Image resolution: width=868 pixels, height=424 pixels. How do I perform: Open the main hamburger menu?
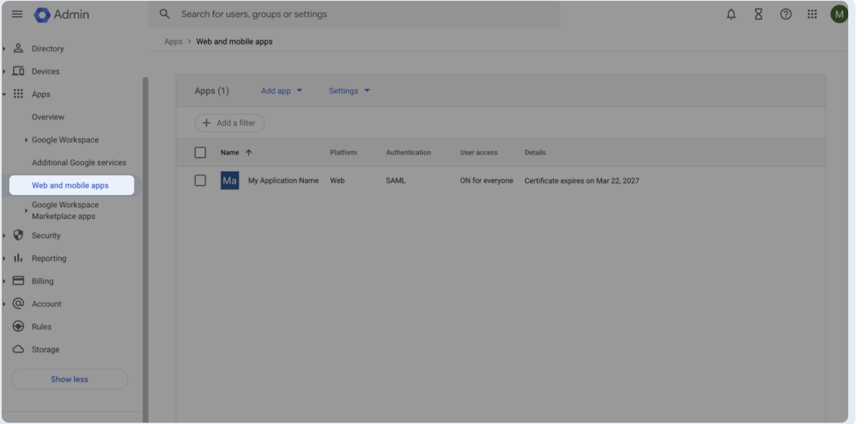17,14
